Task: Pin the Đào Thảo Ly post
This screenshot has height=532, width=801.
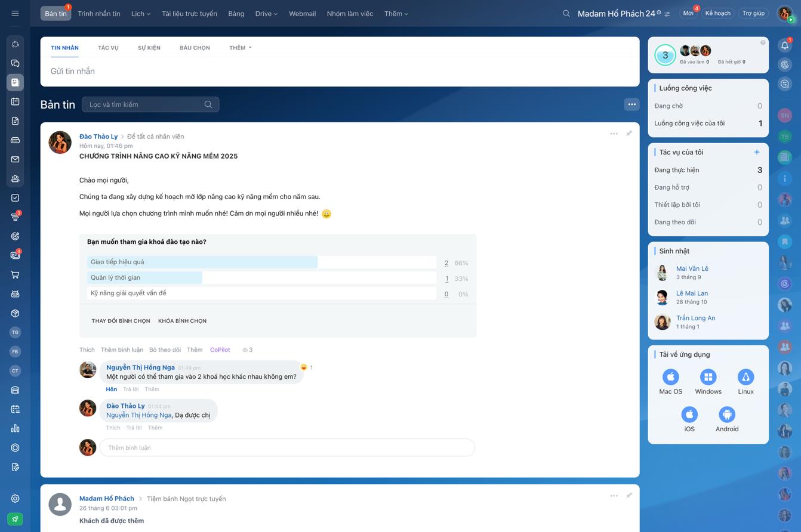Action: pyautogui.click(x=629, y=134)
